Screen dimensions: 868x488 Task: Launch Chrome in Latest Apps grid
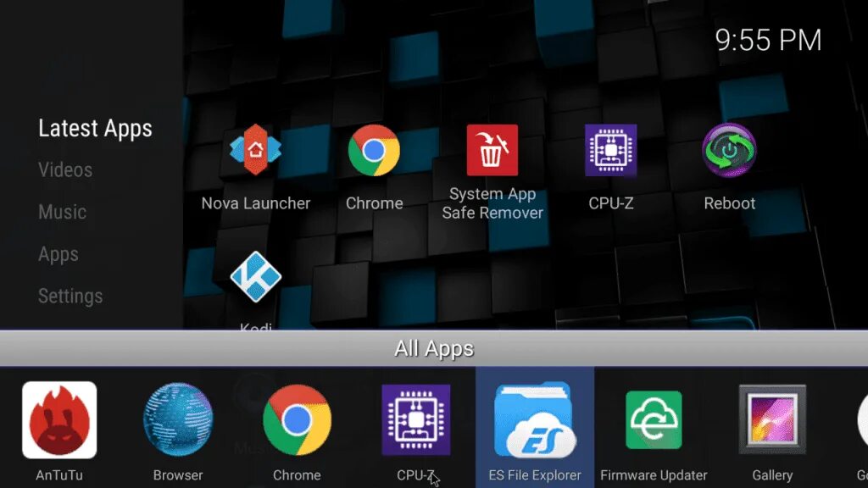(x=374, y=151)
